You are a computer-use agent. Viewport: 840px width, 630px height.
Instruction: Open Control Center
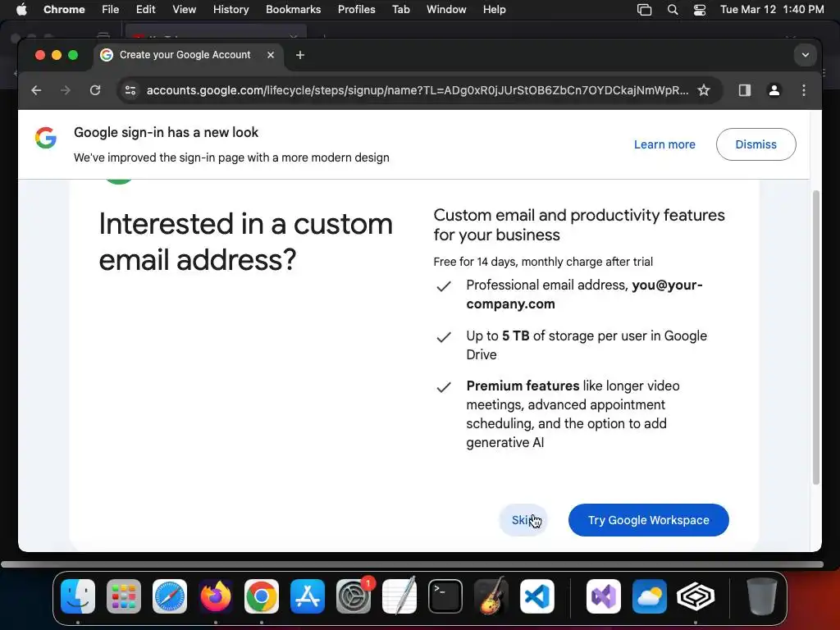699,9
